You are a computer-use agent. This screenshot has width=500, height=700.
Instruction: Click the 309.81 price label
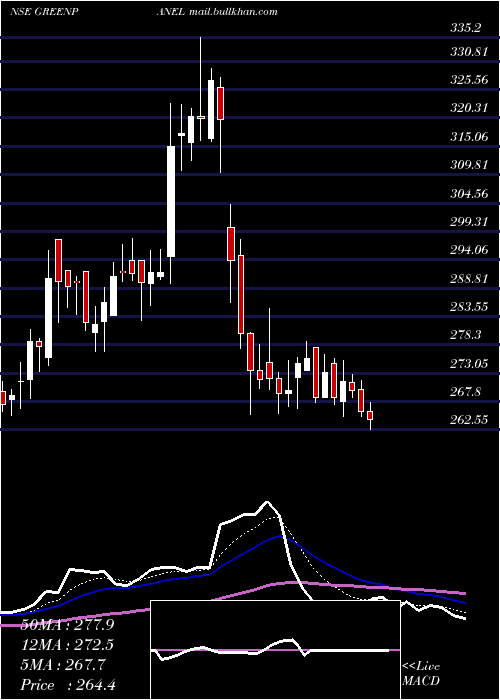click(468, 165)
